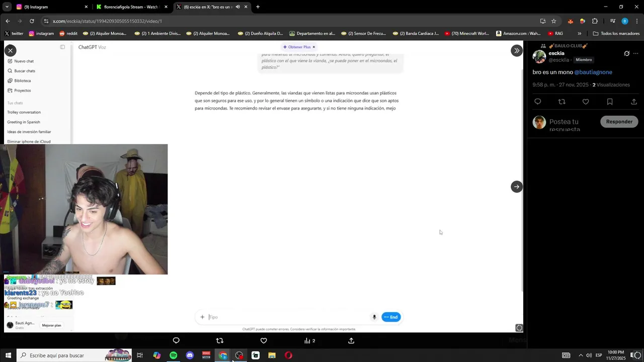The height and width of the screenshot is (362, 644).
Task: Bookmark this page with the star icon
Action: tap(554, 21)
